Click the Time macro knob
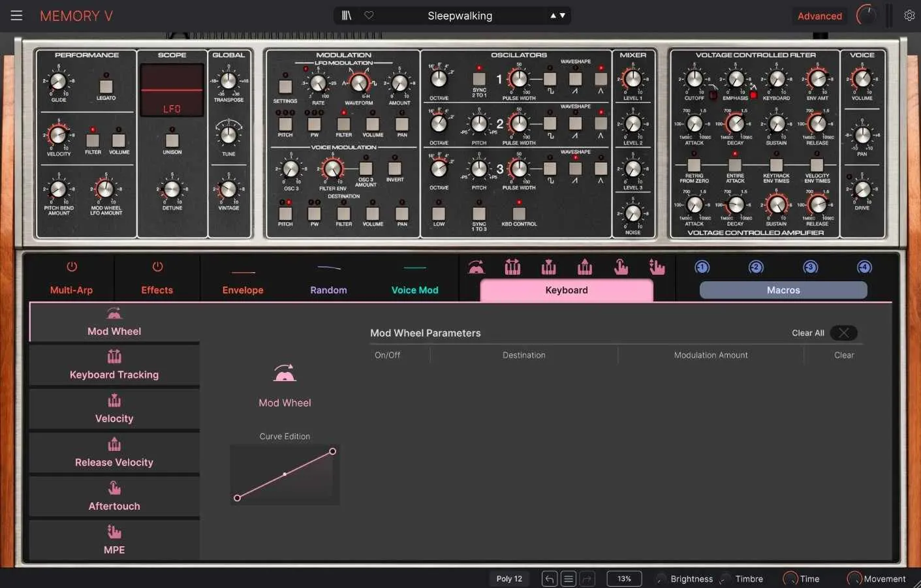The height and width of the screenshot is (588, 921). point(790,579)
